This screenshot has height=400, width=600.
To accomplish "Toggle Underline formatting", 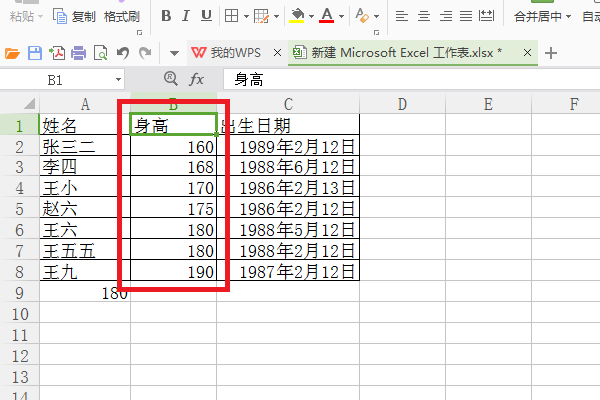I will 207,16.
